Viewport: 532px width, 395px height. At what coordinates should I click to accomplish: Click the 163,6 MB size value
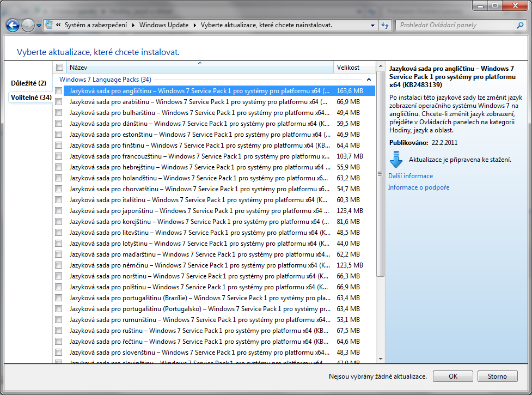(x=350, y=91)
